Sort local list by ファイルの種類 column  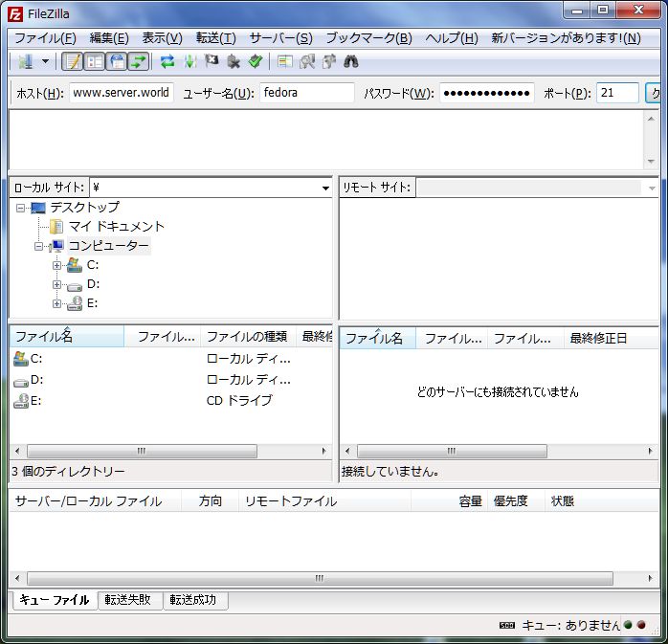[247, 337]
